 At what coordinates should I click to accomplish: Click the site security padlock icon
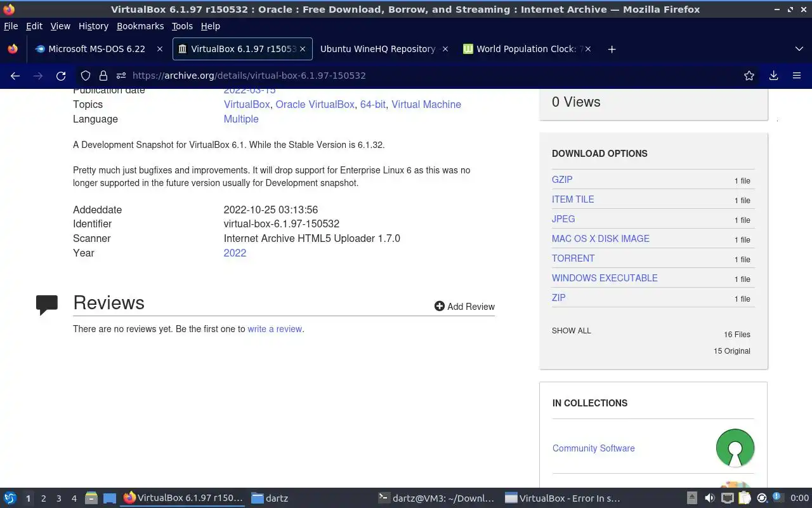click(103, 76)
